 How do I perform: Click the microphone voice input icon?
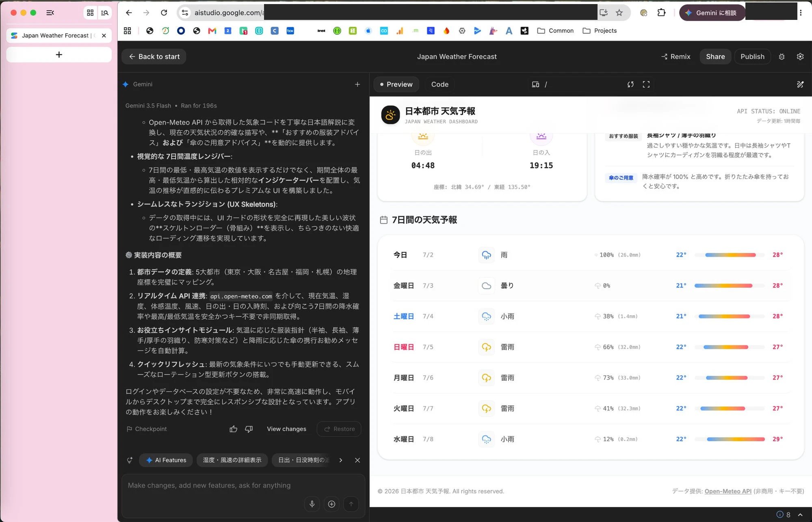point(312,504)
